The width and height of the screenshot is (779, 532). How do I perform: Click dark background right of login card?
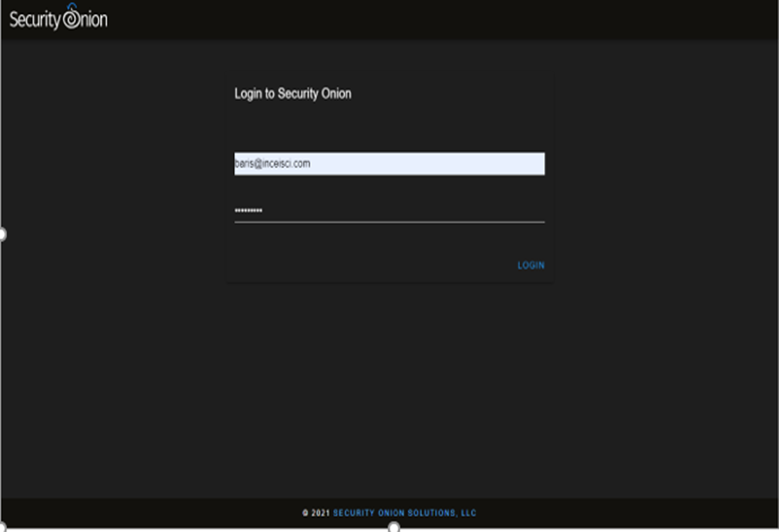tap(661, 223)
